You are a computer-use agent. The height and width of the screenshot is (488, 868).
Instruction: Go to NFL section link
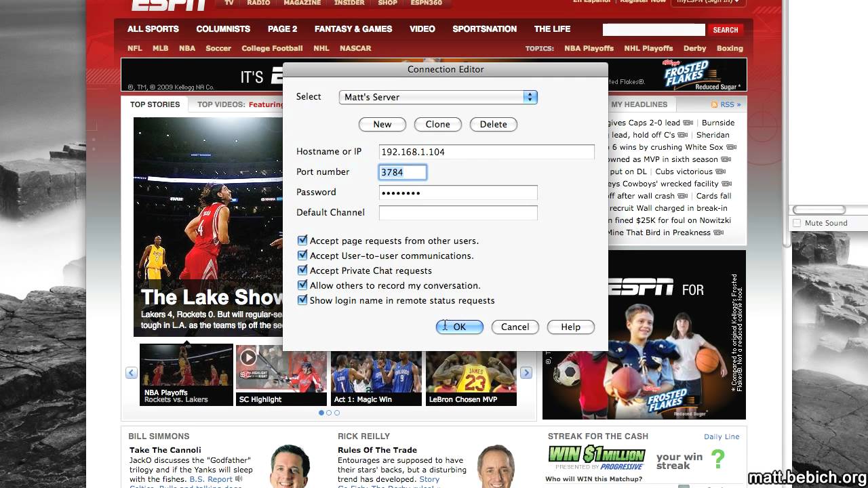[135, 48]
